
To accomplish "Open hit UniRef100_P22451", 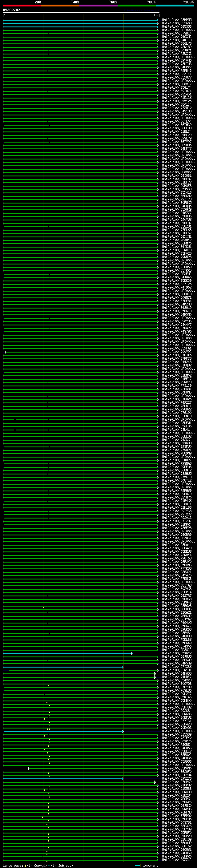I will (177, 94).
